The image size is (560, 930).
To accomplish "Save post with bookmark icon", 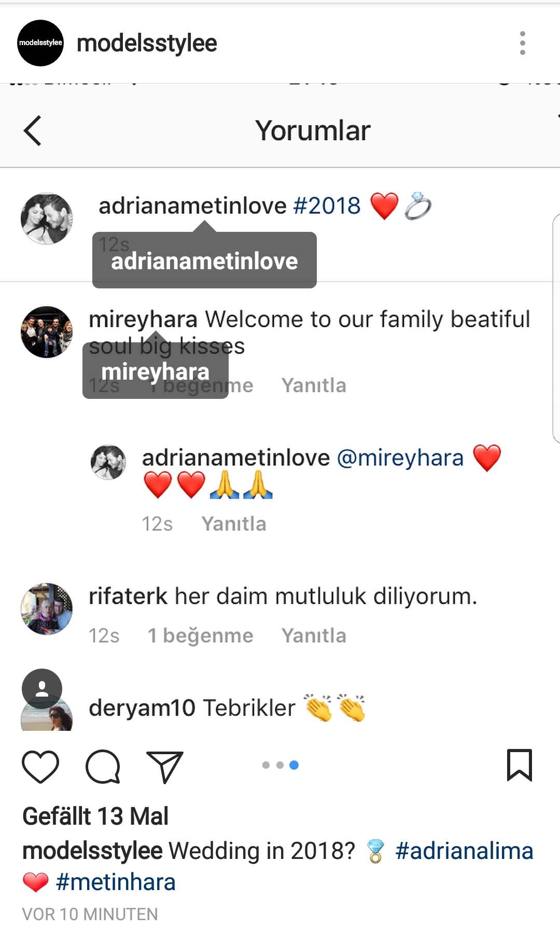I will click(520, 765).
